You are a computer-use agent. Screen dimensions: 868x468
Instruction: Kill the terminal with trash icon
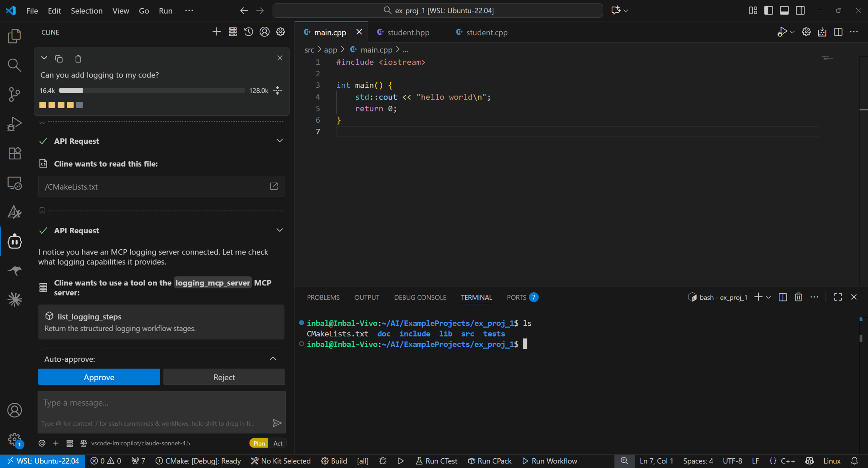click(x=798, y=297)
